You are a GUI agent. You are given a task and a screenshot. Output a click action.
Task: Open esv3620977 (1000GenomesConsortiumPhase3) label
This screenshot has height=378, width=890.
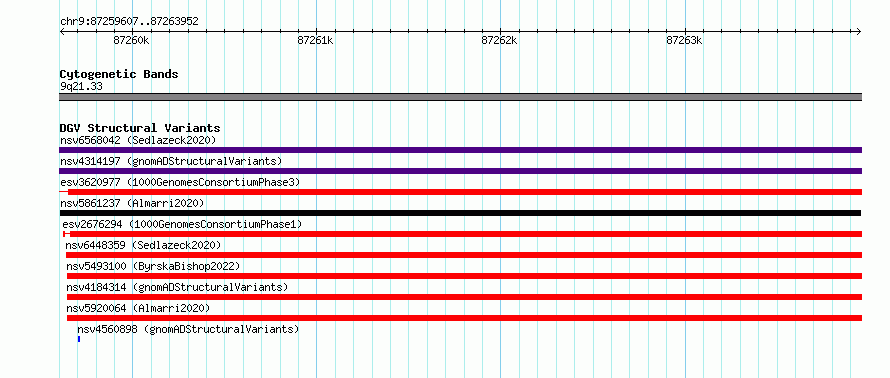180,182
